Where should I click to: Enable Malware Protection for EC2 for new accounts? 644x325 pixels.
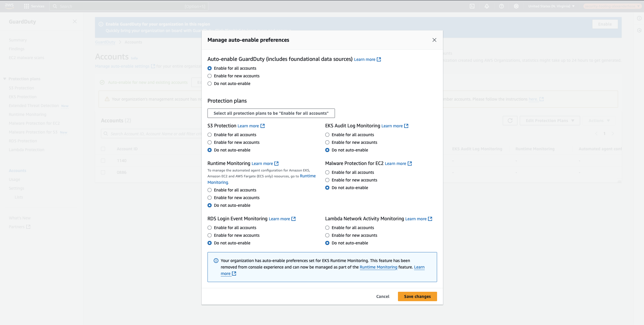pyautogui.click(x=327, y=180)
